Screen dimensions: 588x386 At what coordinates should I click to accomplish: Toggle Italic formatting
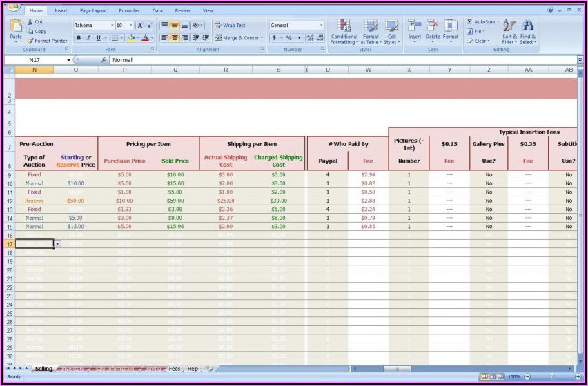click(x=88, y=38)
